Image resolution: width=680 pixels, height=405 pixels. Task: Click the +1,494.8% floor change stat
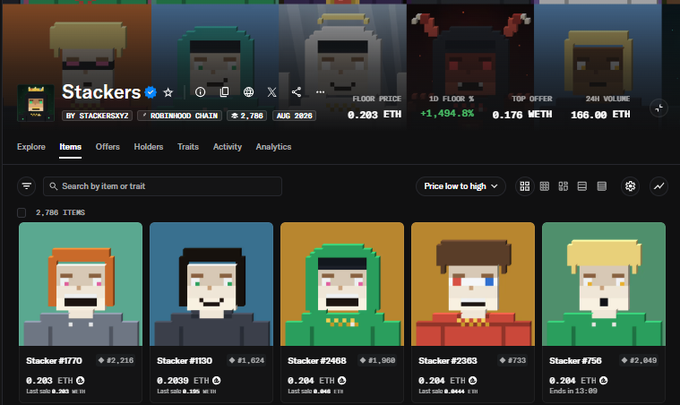[x=447, y=114]
